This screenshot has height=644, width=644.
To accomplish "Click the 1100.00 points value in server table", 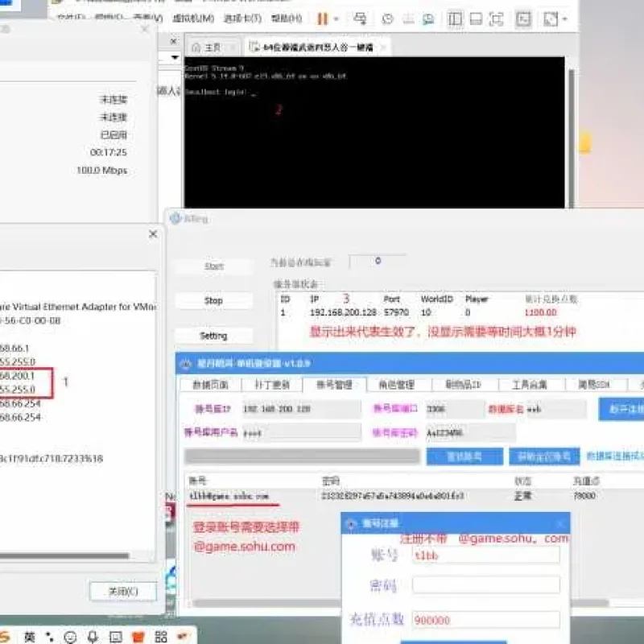I will pos(540,312).
